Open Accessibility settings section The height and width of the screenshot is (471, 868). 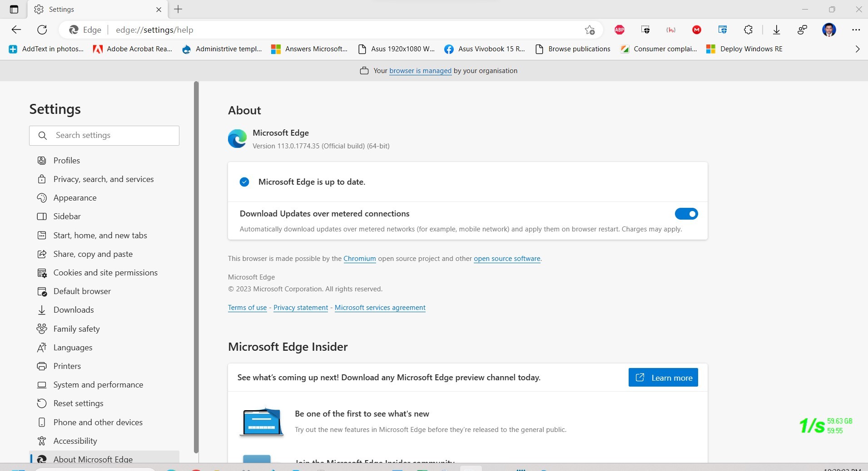tap(104, 441)
